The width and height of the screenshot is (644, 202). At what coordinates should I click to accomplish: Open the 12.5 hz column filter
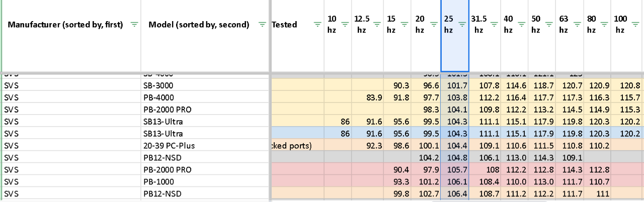point(377,24)
